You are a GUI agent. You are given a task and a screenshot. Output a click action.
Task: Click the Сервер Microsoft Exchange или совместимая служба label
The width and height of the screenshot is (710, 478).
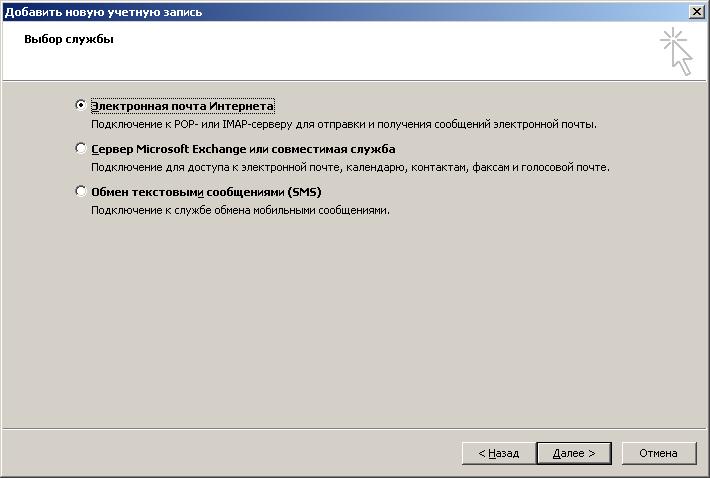(243, 149)
